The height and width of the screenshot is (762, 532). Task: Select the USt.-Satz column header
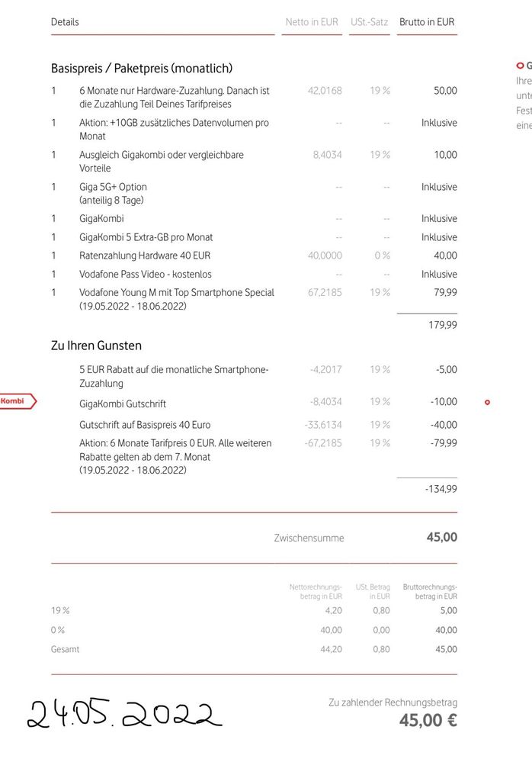point(370,22)
